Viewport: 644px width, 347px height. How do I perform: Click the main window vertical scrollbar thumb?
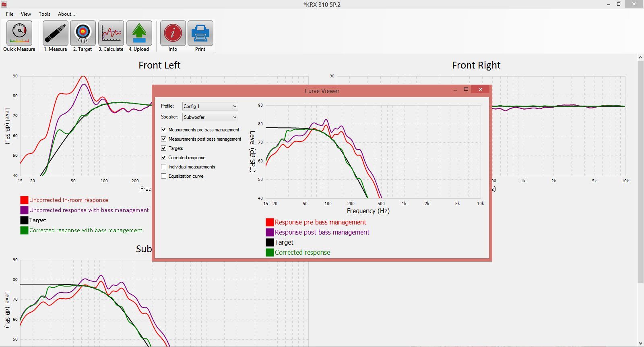[x=640, y=172]
